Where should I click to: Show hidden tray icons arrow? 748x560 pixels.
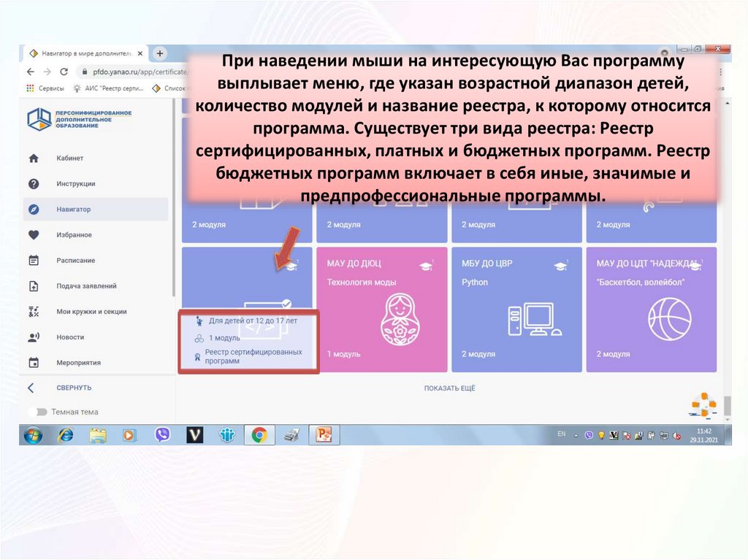[x=576, y=435]
